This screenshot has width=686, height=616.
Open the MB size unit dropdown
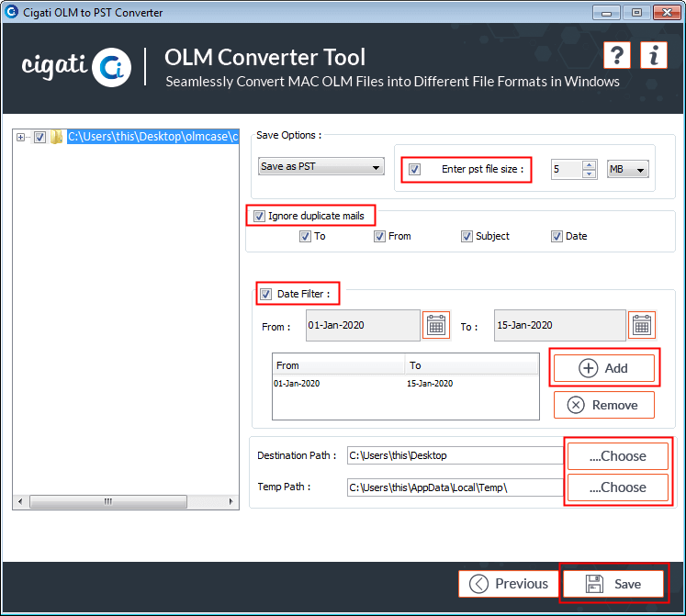pyautogui.click(x=628, y=169)
